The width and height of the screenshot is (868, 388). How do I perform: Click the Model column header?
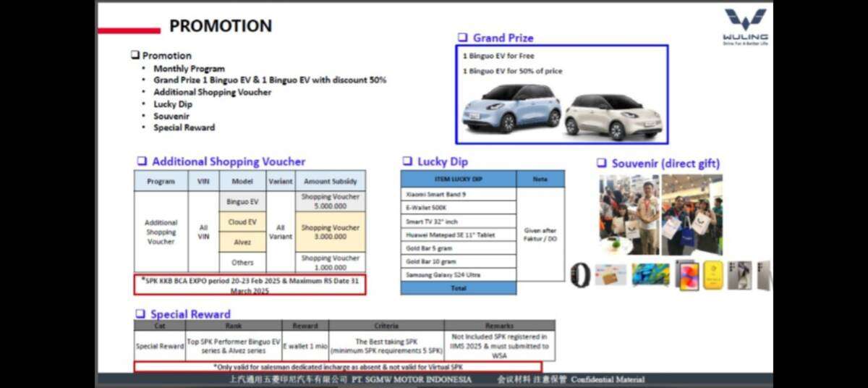click(x=242, y=181)
